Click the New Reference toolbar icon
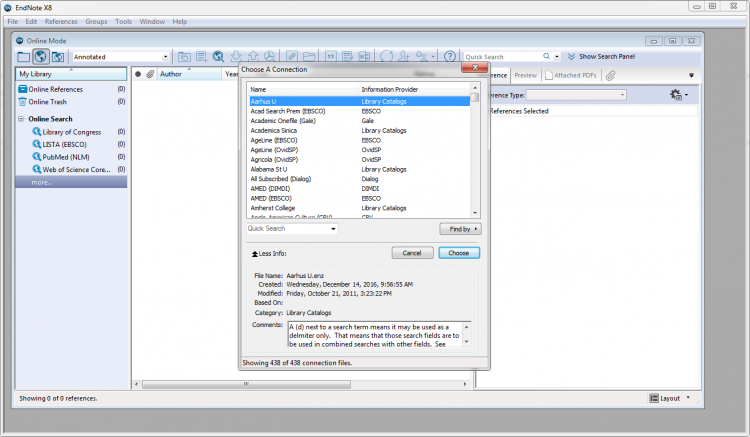Viewport: 750px width, 437px height. point(201,57)
